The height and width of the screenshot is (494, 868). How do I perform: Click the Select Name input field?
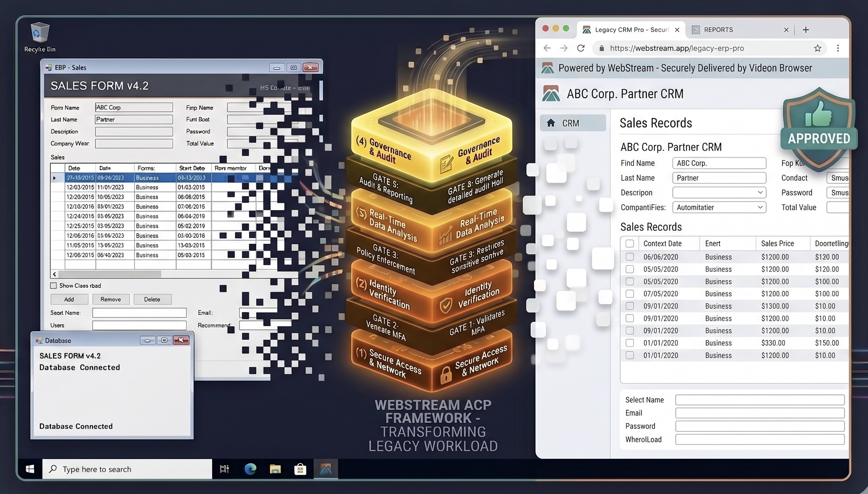[x=760, y=400]
